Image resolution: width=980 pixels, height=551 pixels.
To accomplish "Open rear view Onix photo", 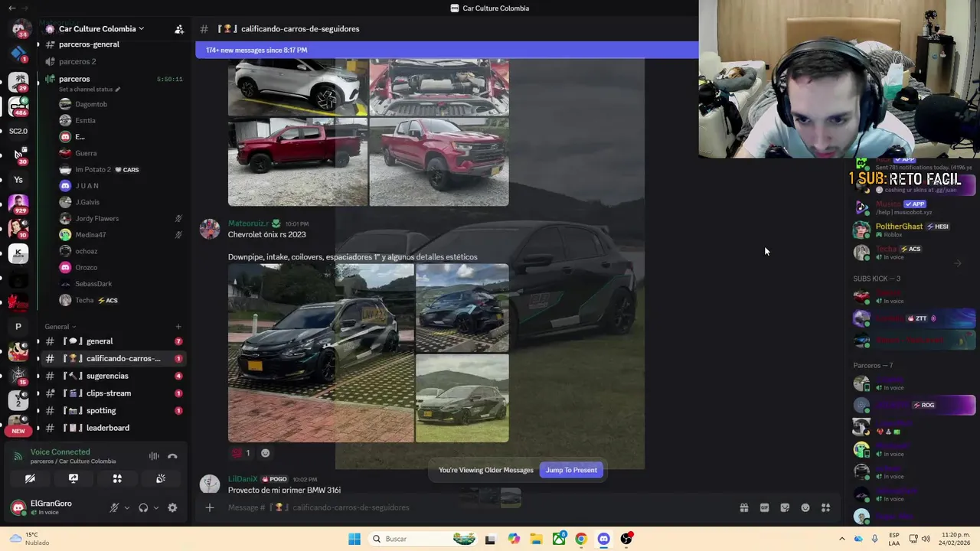I will pos(462,308).
